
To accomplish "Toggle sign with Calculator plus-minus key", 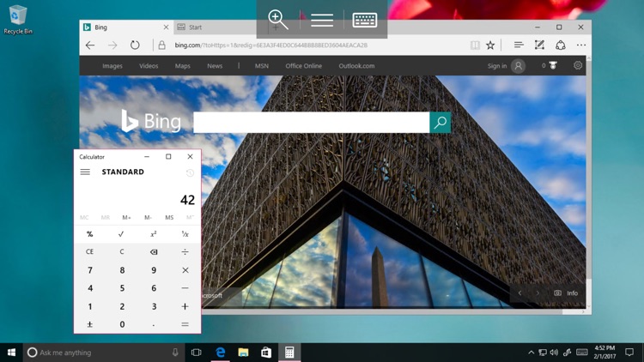I will (89, 324).
